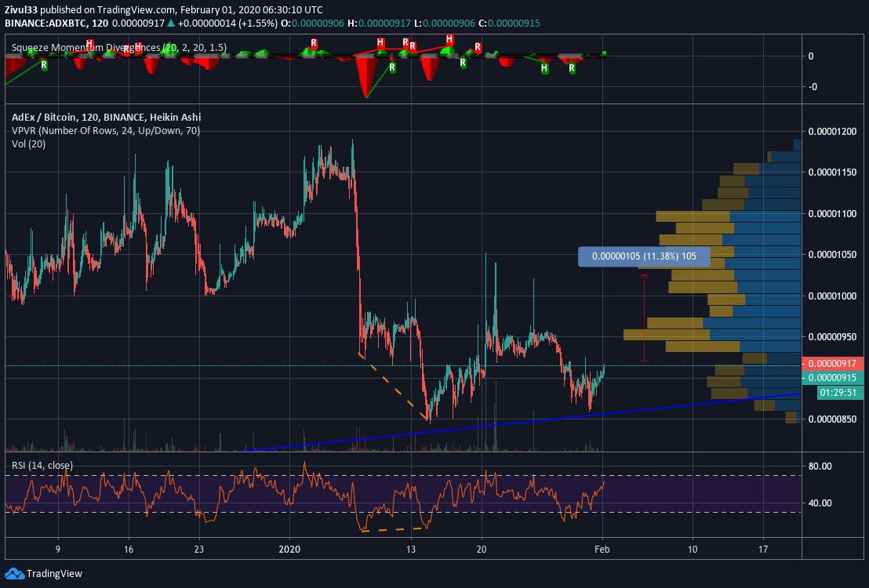This screenshot has width=869, height=588.
Task: Click the 9 date on time axis
Action: click(x=57, y=550)
